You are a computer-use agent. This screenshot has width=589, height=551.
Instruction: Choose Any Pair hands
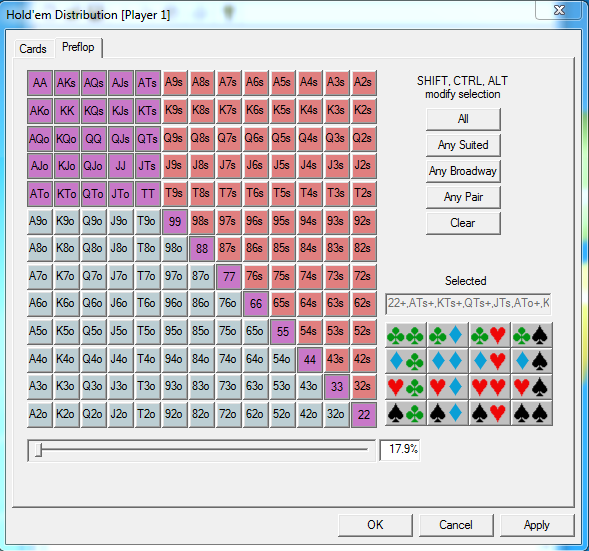coord(463,197)
